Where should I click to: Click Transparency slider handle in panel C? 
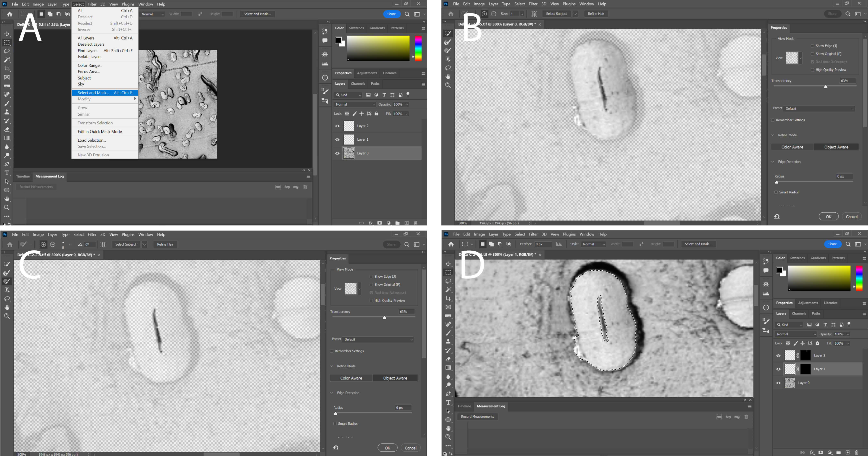(x=384, y=318)
